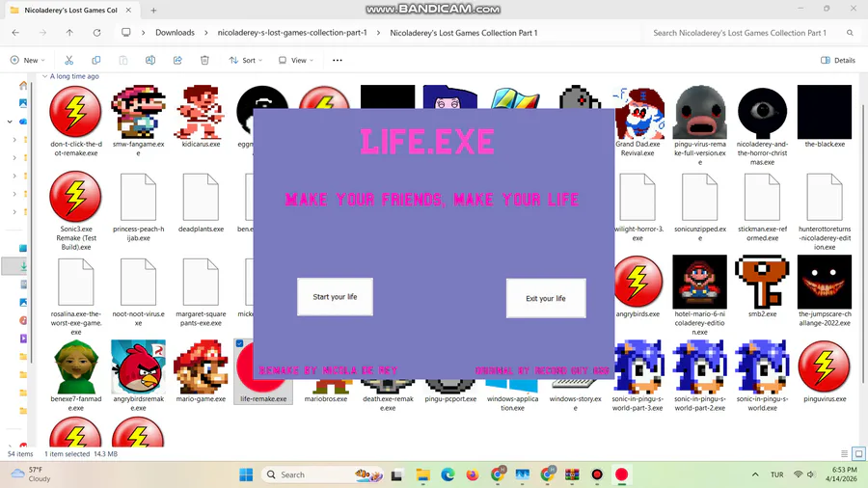Show hidden system tray icons
This screenshot has width=868, height=488.
[755, 474]
